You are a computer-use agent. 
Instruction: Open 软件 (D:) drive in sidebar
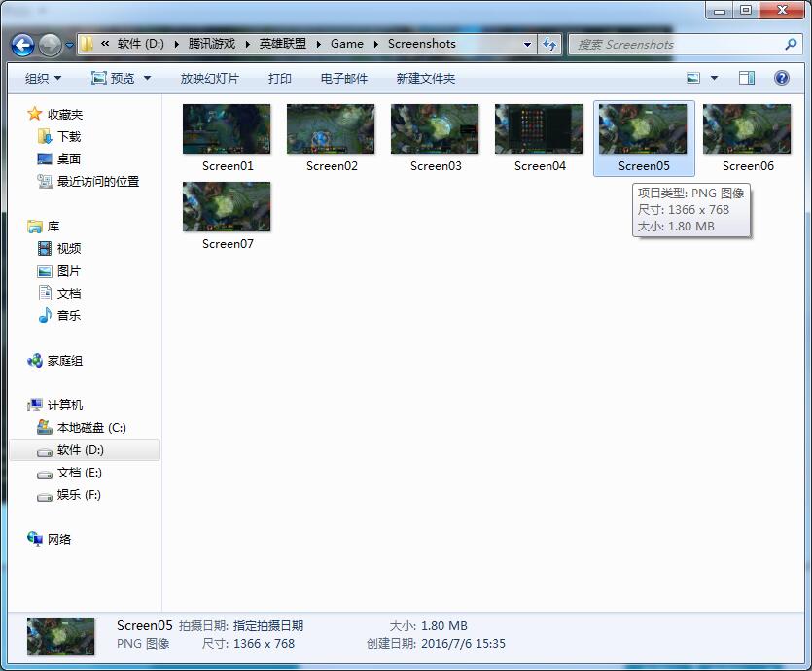point(85,450)
